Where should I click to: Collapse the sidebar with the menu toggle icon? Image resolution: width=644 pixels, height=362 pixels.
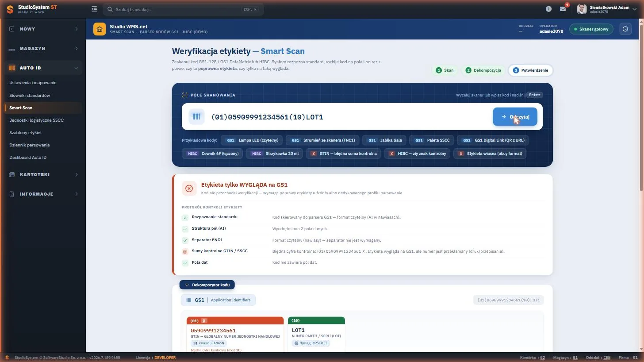click(94, 9)
